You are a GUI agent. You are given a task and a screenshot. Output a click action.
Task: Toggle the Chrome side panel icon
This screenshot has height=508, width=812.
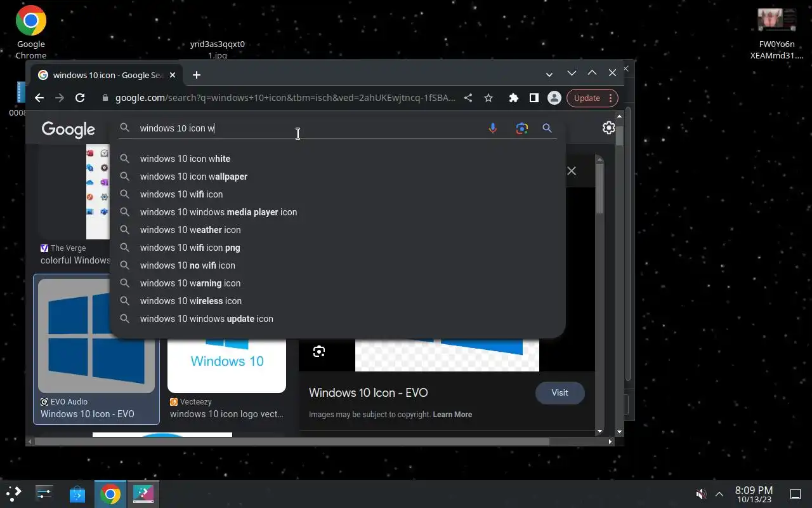click(x=534, y=98)
